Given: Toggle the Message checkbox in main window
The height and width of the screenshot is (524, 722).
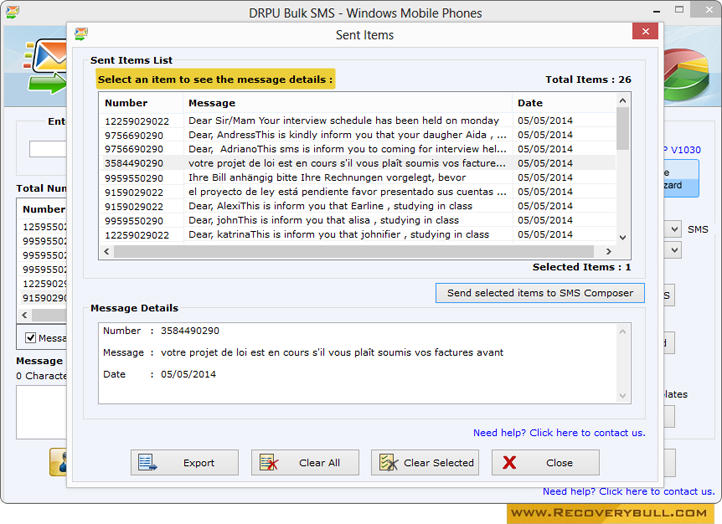Looking at the screenshot, I should coord(30,338).
